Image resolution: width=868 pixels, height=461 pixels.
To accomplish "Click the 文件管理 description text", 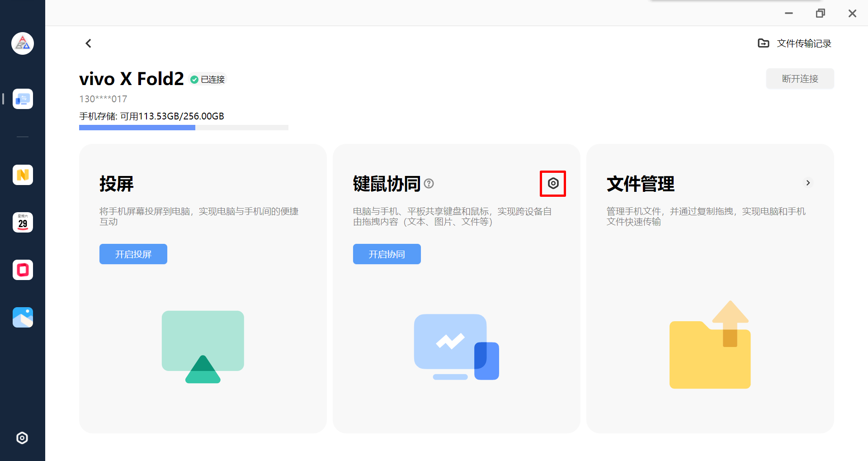I will (706, 216).
